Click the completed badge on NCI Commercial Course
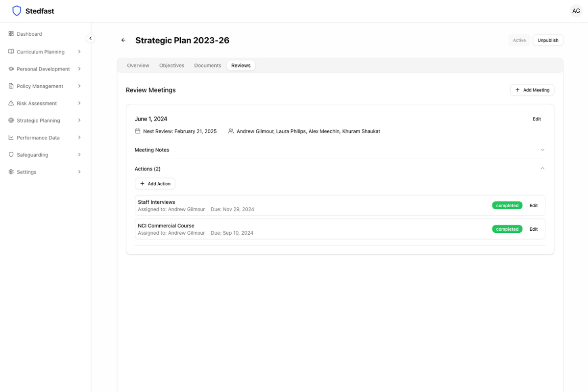This screenshot has height=392, width=588. (507, 229)
